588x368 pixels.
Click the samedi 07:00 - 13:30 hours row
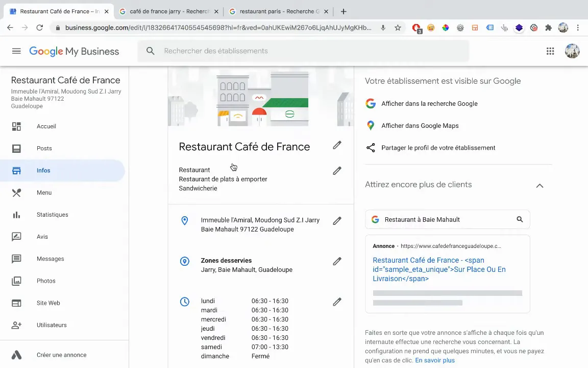point(244,347)
